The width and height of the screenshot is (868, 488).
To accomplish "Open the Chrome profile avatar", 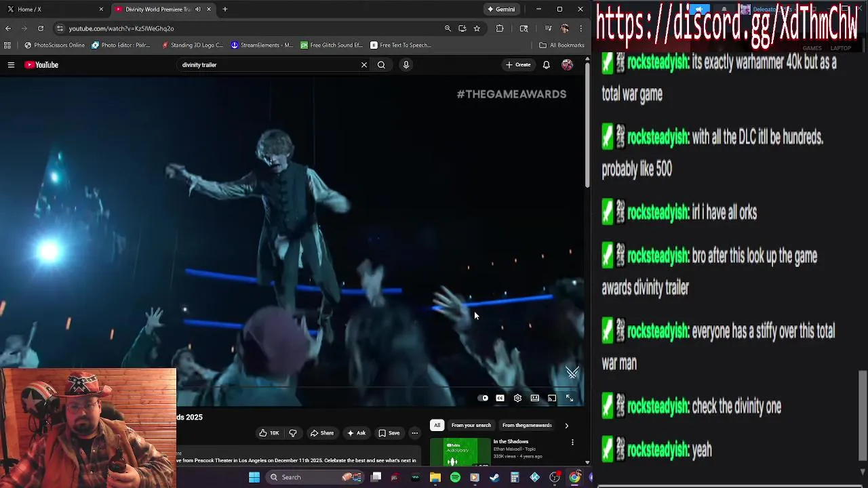I will tap(564, 28).
